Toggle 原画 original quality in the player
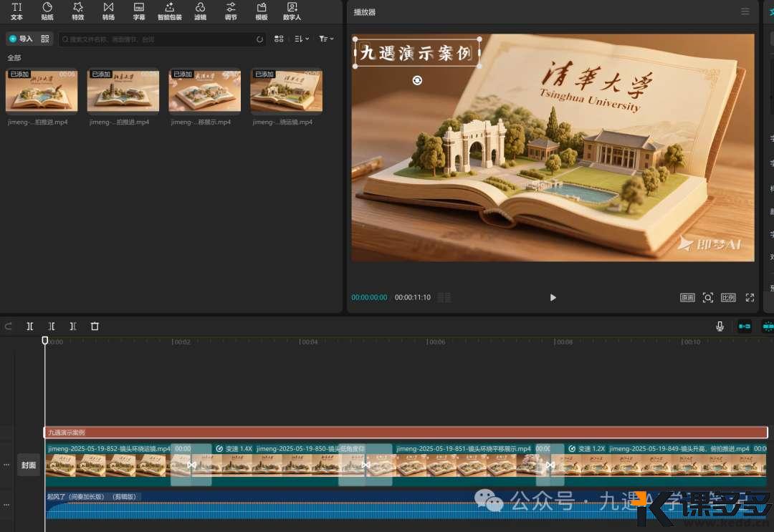The height and width of the screenshot is (532, 774). [687, 297]
